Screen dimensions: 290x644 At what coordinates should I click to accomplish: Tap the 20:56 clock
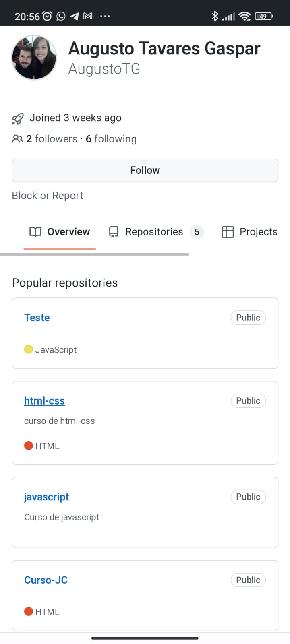pos(27,17)
